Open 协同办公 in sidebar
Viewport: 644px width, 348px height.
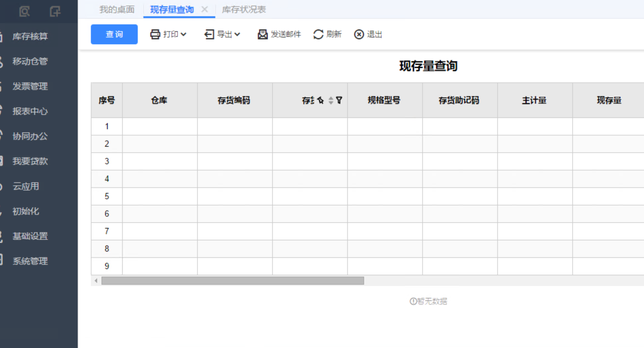(x=30, y=136)
